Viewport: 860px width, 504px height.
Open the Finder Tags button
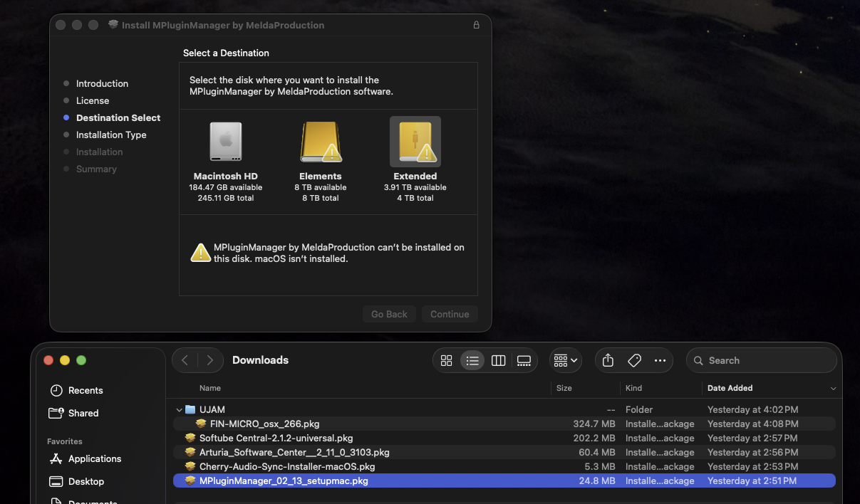(634, 360)
